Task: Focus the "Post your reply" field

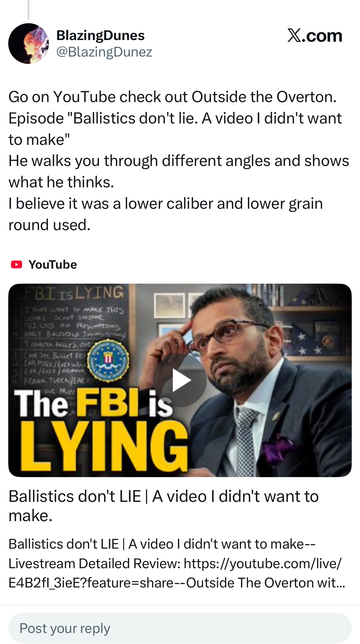Action: coord(180,628)
